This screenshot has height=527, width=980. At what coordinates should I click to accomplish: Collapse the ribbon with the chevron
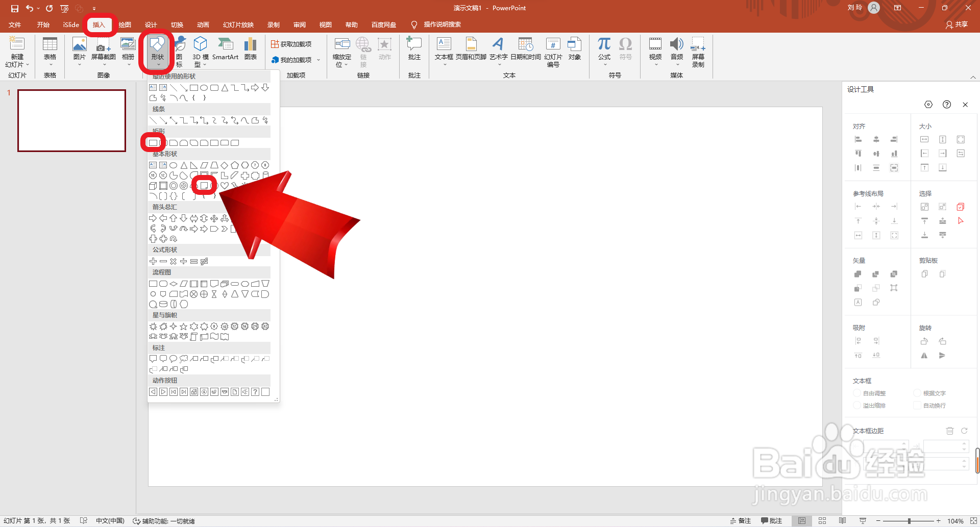pos(973,77)
